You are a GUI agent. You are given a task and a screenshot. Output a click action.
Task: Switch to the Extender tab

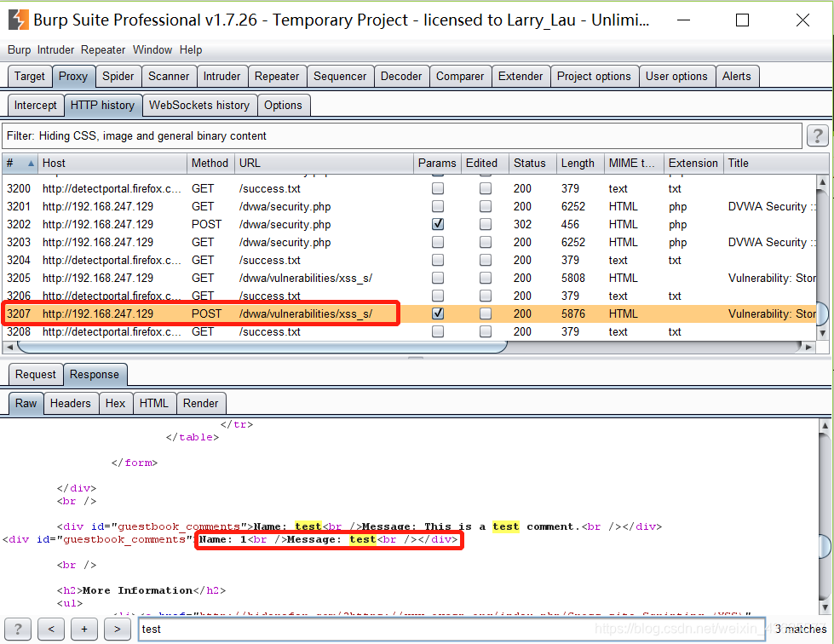521,77
